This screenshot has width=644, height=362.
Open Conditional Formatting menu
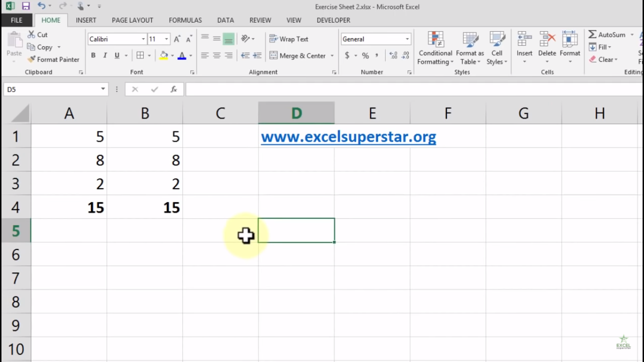point(435,49)
